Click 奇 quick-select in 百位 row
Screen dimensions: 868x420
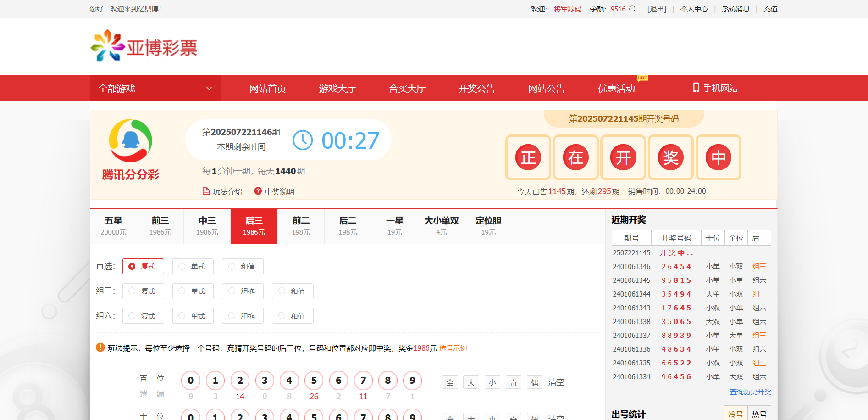pyautogui.click(x=514, y=382)
